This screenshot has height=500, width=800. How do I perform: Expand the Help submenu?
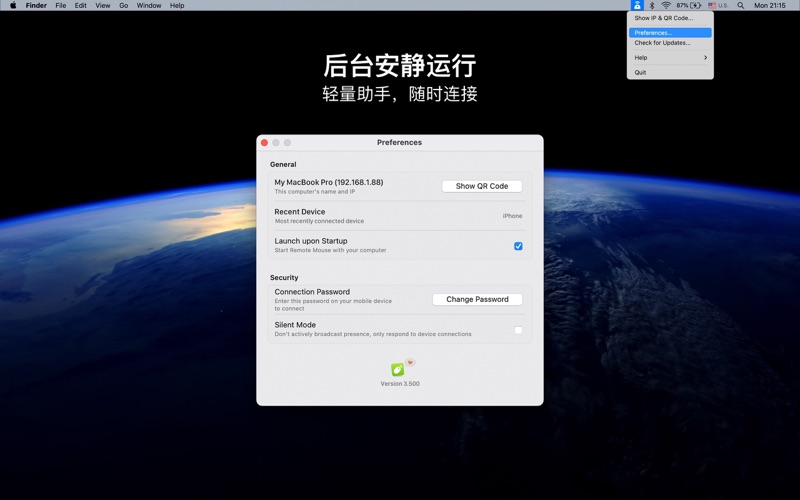(670, 58)
